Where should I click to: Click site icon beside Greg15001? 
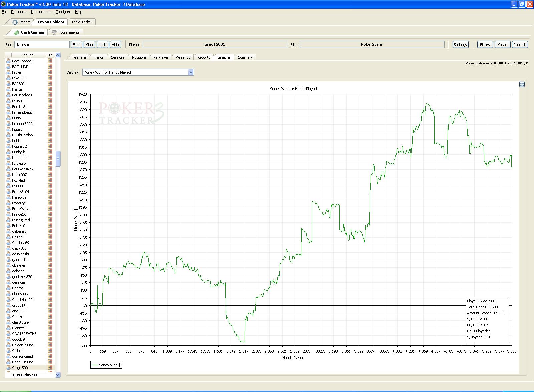pos(50,368)
